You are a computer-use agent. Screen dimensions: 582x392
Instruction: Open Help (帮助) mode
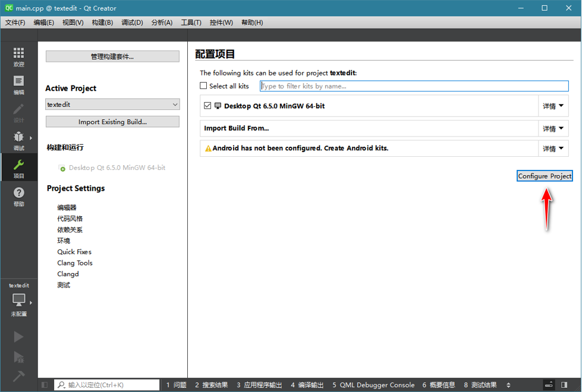[x=18, y=197]
